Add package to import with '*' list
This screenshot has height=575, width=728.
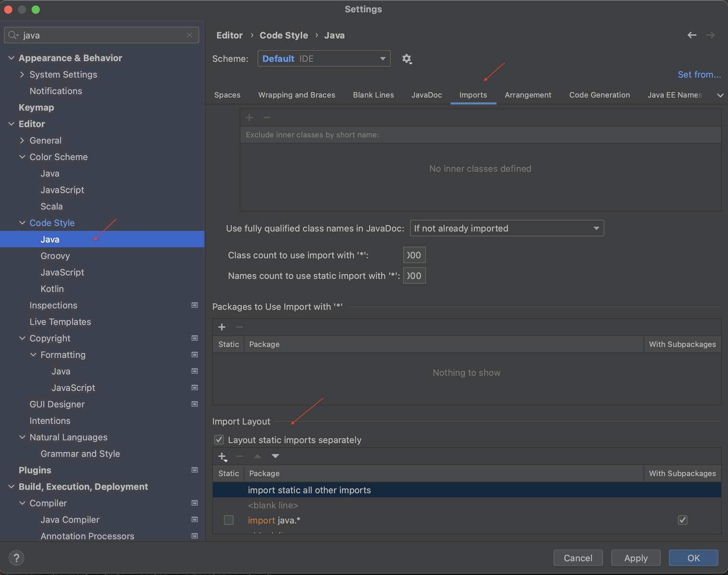(x=222, y=327)
